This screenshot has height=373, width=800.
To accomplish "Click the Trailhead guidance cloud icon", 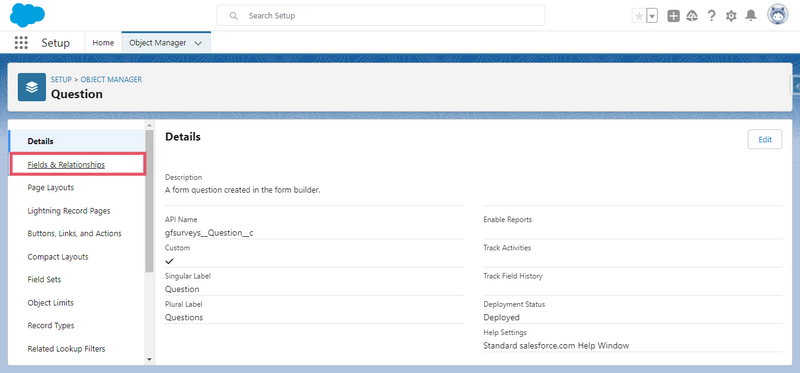I will [692, 16].
